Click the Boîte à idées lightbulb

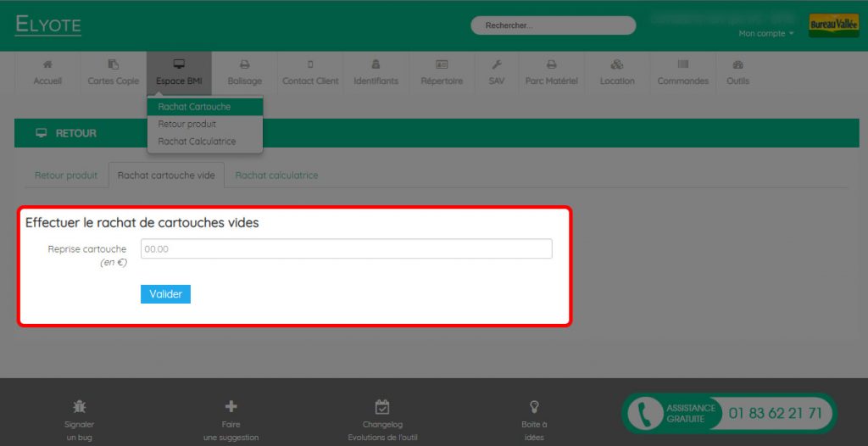534,407
